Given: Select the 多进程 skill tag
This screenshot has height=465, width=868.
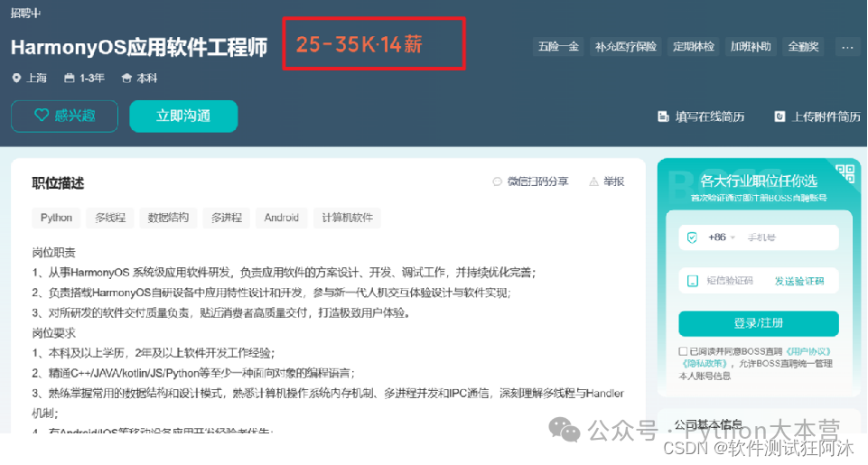Looking at the screenshot, I should [227, 218].
